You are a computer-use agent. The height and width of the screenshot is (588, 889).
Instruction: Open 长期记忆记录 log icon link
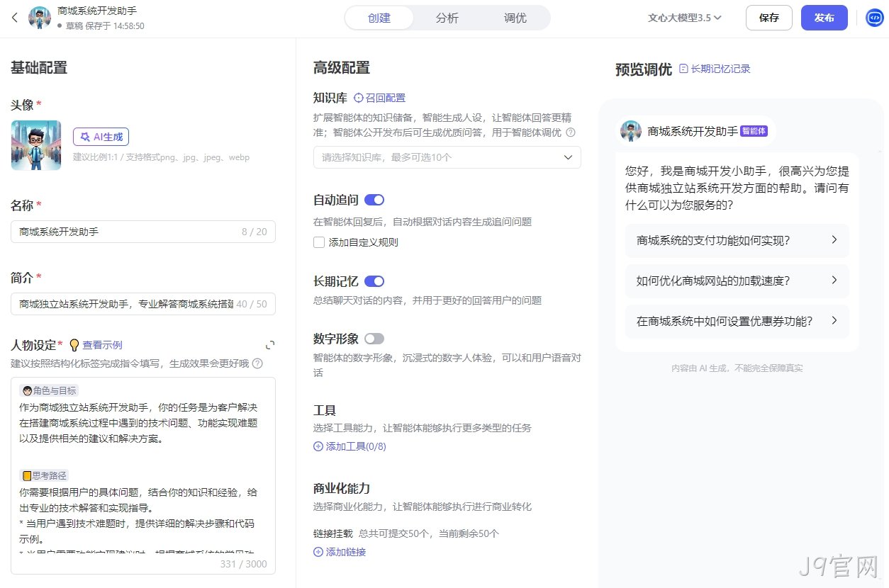pos(715,69)
